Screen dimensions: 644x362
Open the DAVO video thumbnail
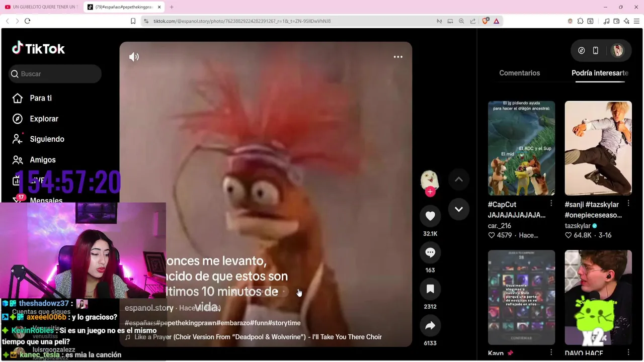(x=598, y=297)
